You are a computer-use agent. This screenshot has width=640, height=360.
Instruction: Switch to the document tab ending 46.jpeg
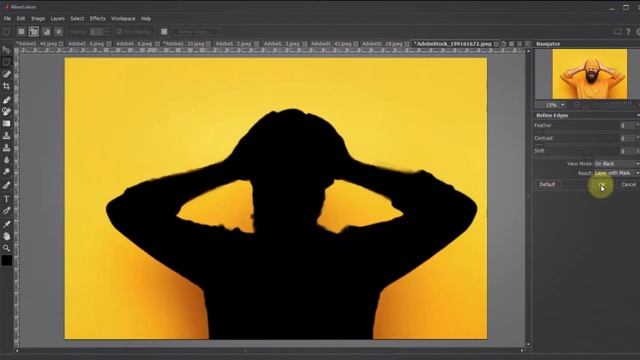tap(36, 44)
